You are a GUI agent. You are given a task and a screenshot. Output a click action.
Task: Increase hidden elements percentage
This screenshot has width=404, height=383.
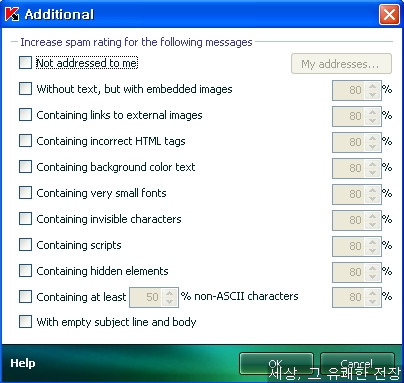[372, 268]
